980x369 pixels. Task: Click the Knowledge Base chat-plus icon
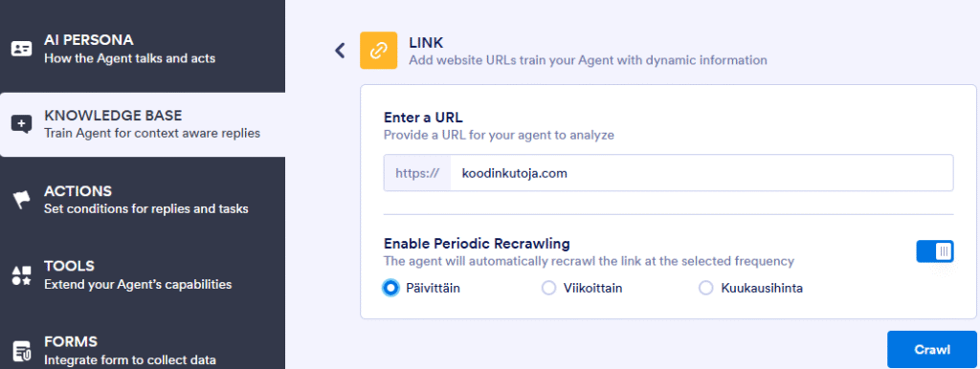(21, 124)
